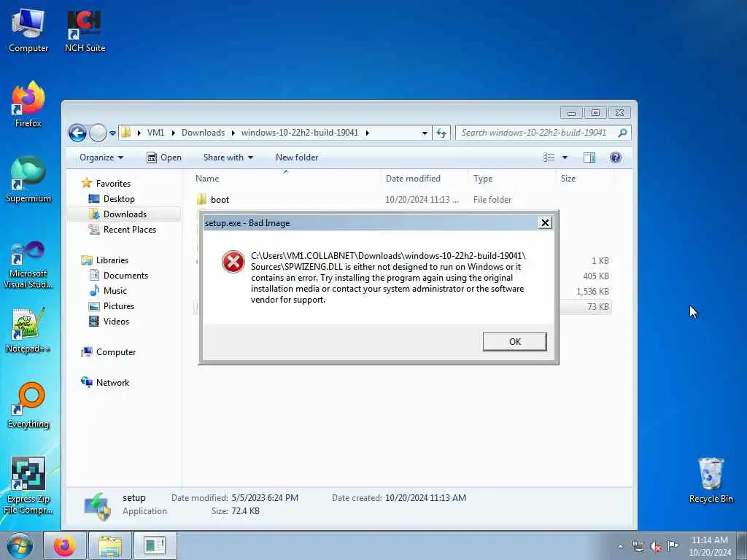Select the Firefox desktop shortcut
This screenshot has width=747, height=560.
pyautogui.click(x=28, y=105)
